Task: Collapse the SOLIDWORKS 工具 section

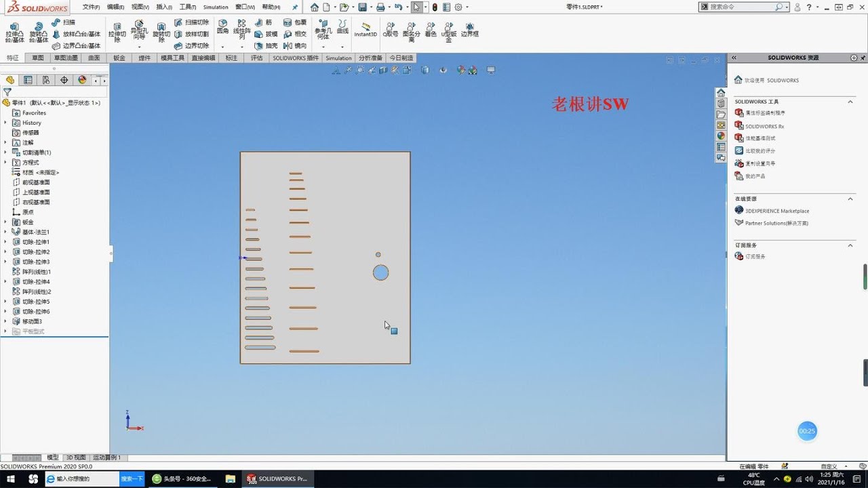Action: (850, 102)
